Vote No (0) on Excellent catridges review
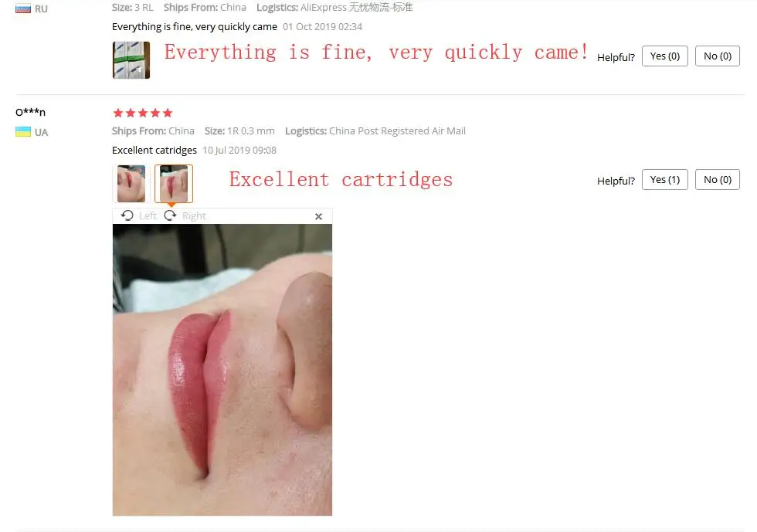757x532 pixels. (718, 180)
